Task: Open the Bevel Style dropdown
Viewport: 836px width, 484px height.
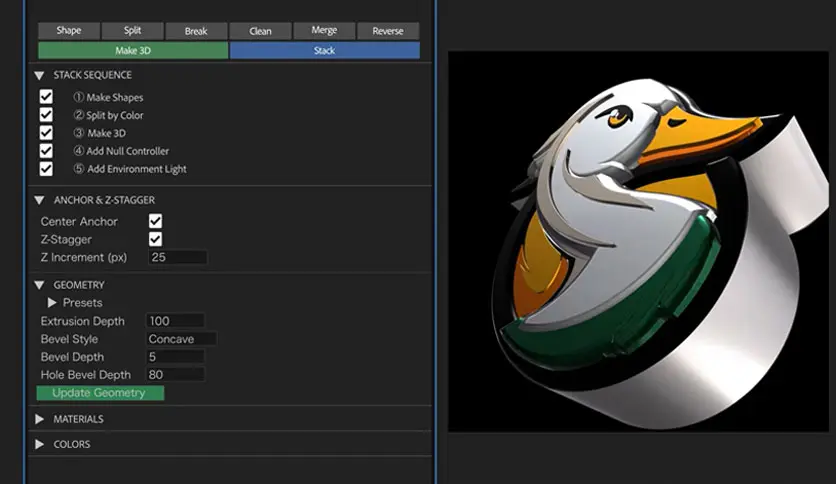Action: (181, 338)
